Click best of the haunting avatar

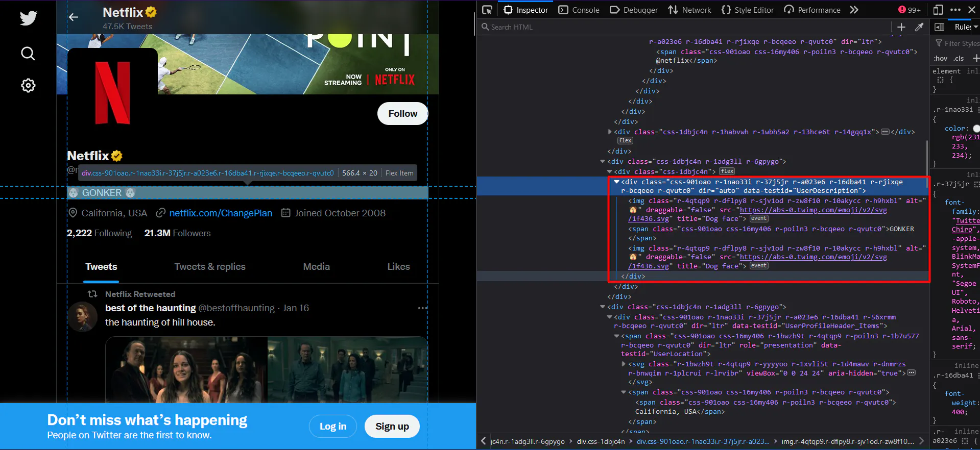pos(83,316)
